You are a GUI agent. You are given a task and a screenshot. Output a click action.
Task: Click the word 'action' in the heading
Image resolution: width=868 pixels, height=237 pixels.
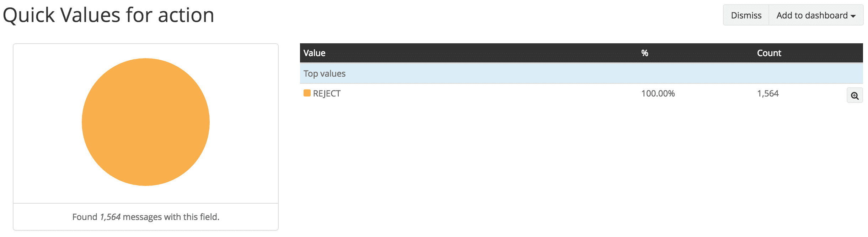coord(186,15)
